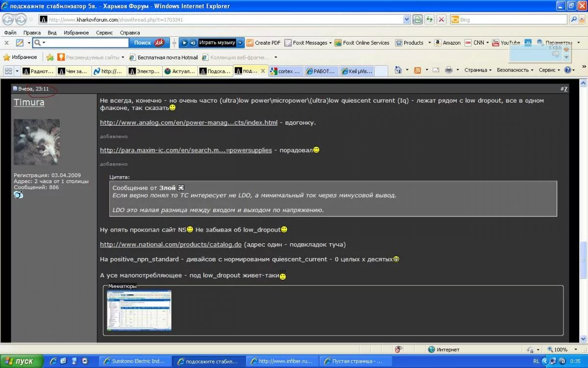This screenshot has width=588, height=368.
Task: Open the address bar history dropdown
Action: (x=406, y=20)
